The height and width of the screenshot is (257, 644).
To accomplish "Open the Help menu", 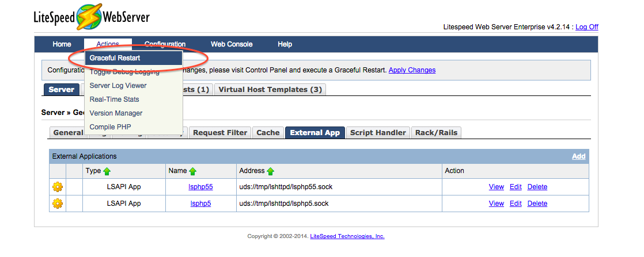I will pos(285,44).
